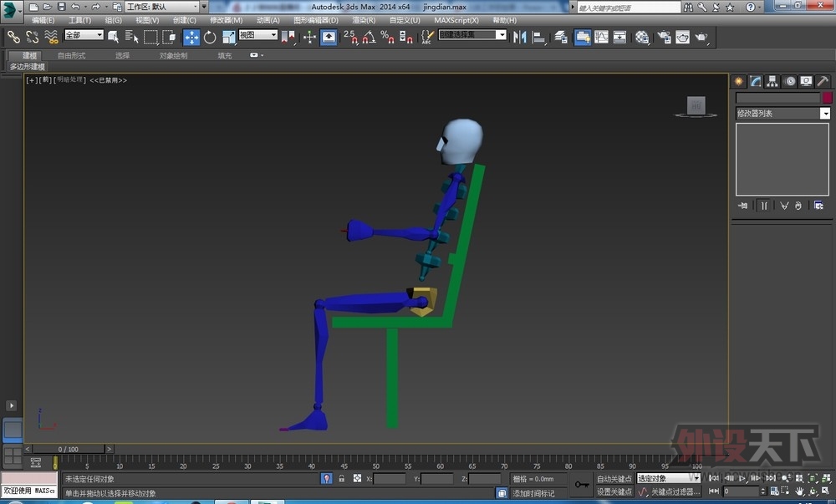Click the Select and Manipulate icon

pos(310,37)
